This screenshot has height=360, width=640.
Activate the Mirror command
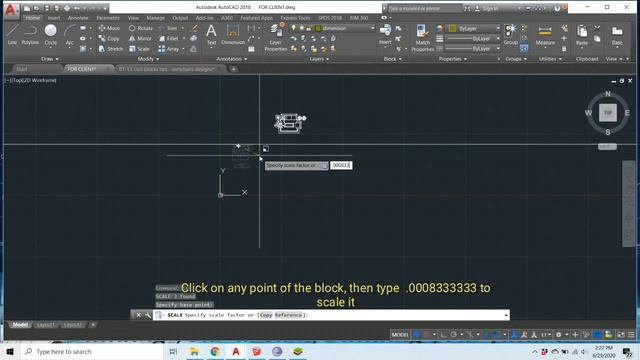click(x=140, y=38)
